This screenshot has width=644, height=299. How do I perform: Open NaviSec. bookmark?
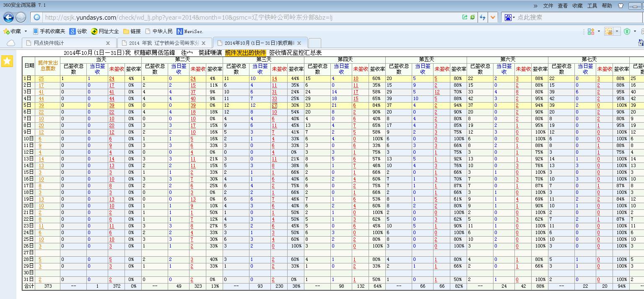190,31
